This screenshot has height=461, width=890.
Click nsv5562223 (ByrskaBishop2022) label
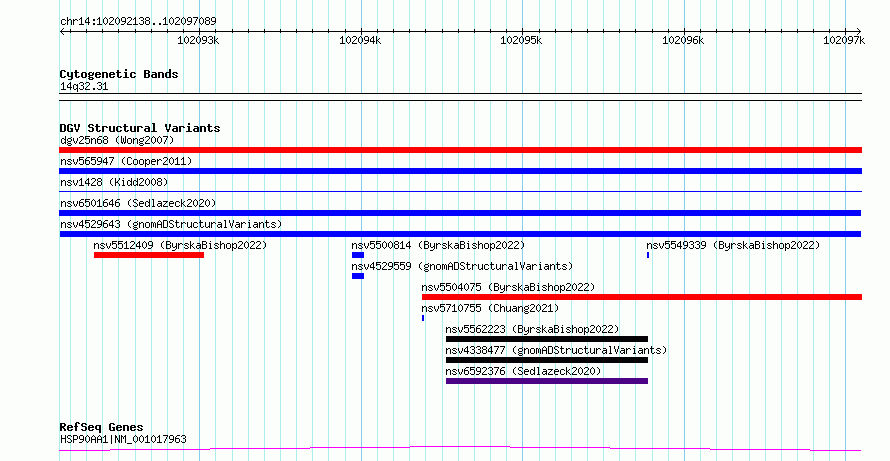(x=532, y=329)
